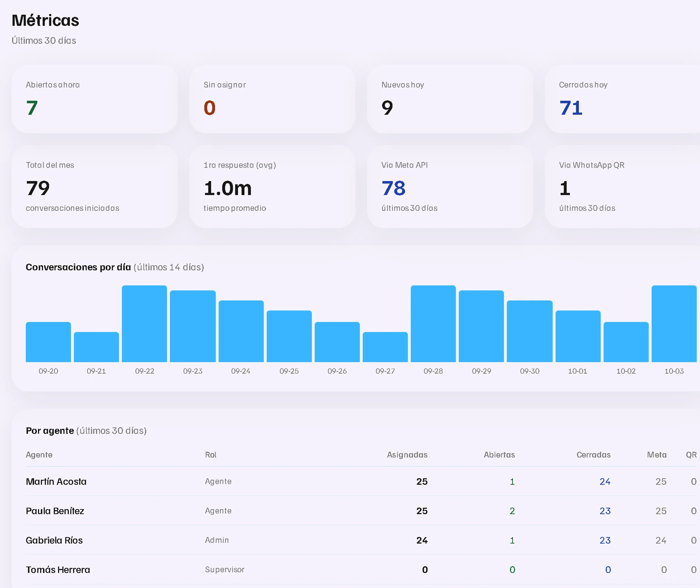Click the Total del mes value 79
Screen dimensions: 700x588
[x=38, y=188]
